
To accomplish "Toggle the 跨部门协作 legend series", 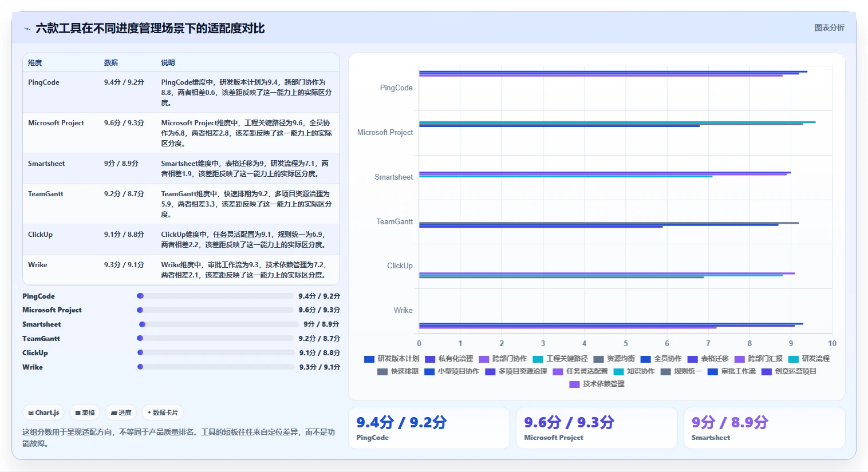I will click(x=503, y=359).
